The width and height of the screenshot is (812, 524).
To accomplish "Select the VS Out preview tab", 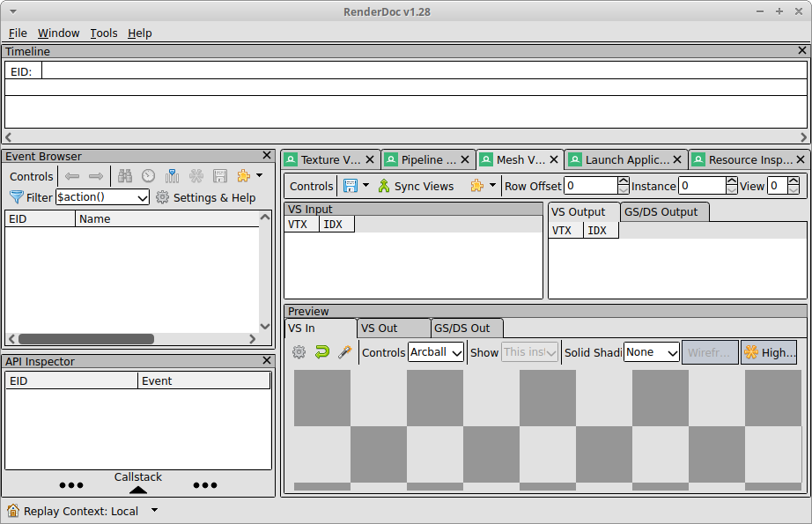I will 394,328.
